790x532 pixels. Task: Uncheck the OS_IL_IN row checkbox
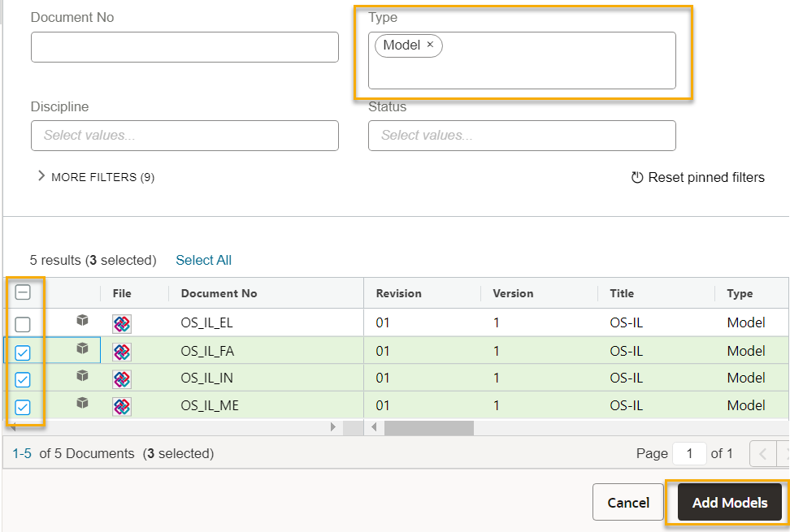coord(23,379)
